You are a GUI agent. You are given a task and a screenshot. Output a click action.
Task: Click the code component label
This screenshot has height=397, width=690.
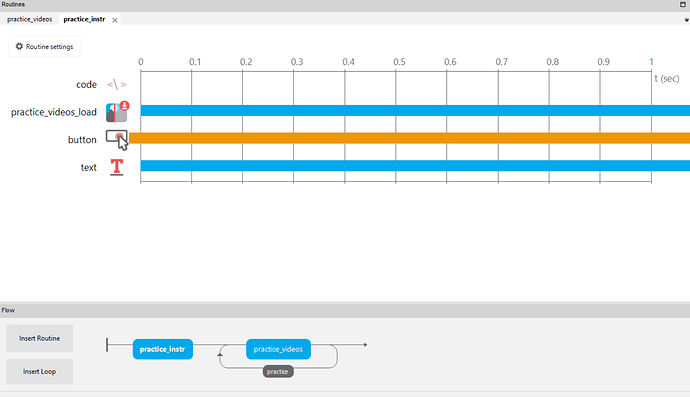pos(86,85)
